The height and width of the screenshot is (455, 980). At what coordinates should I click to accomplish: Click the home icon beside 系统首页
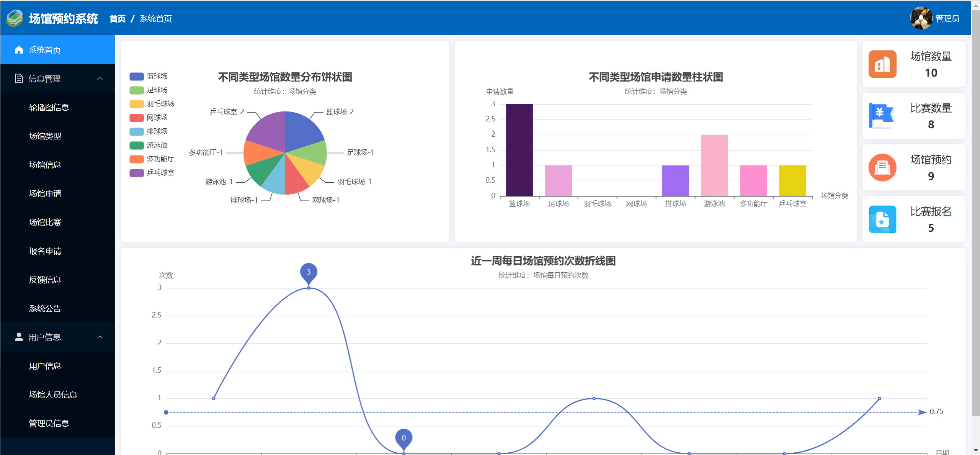click(x=19, y=50)
